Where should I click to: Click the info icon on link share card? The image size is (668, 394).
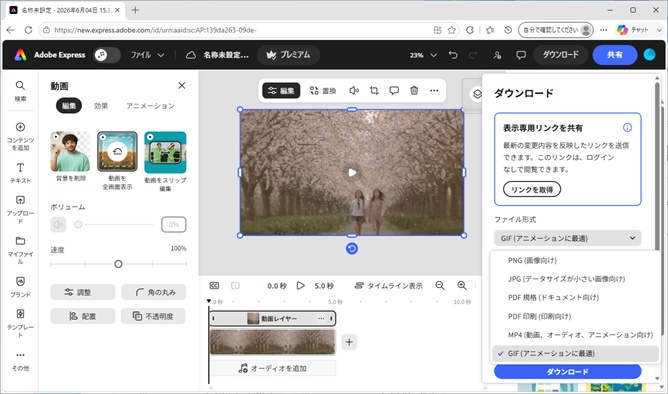(x=627, y=127)
